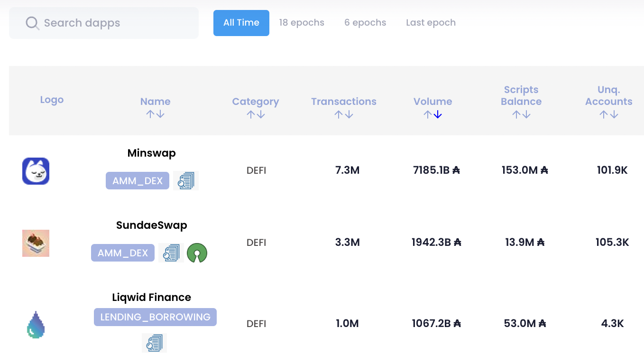Select the 6 epochs filter
The image size is (644, 356).
pyautogui.click(x=365, y=22)
